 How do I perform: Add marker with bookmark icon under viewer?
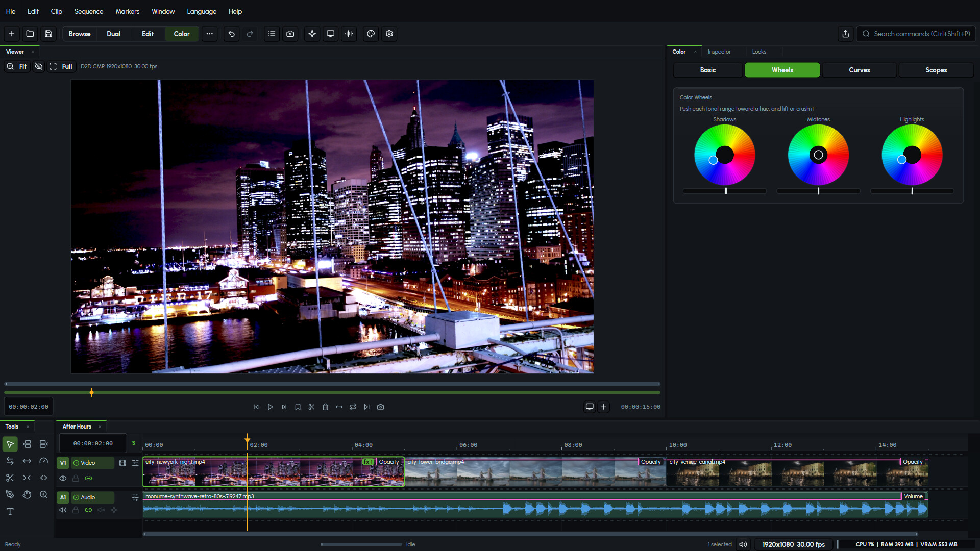click(298, 407)
